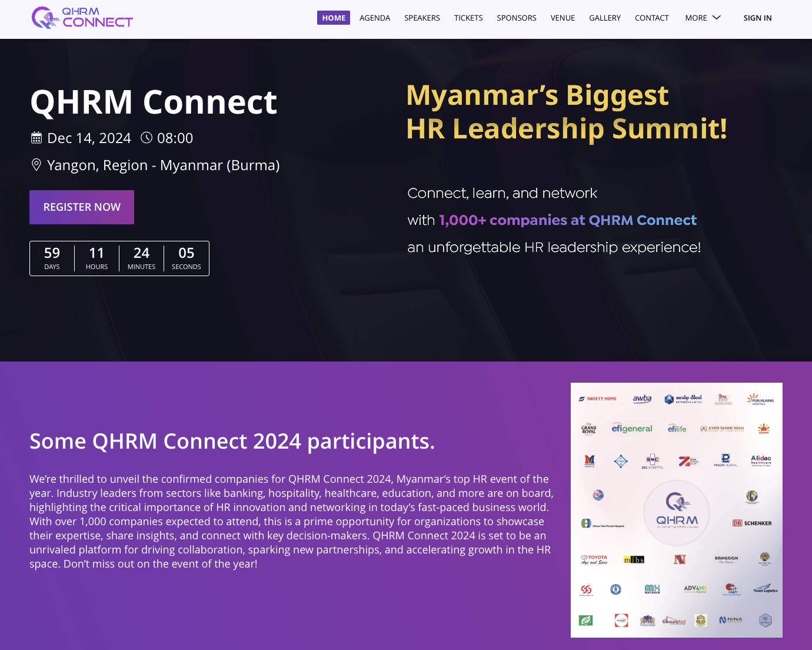Click the DB Schenker logo in collage
Viewport: 812px width, 650px height.
pyautogui.click(x=752, y=523)
